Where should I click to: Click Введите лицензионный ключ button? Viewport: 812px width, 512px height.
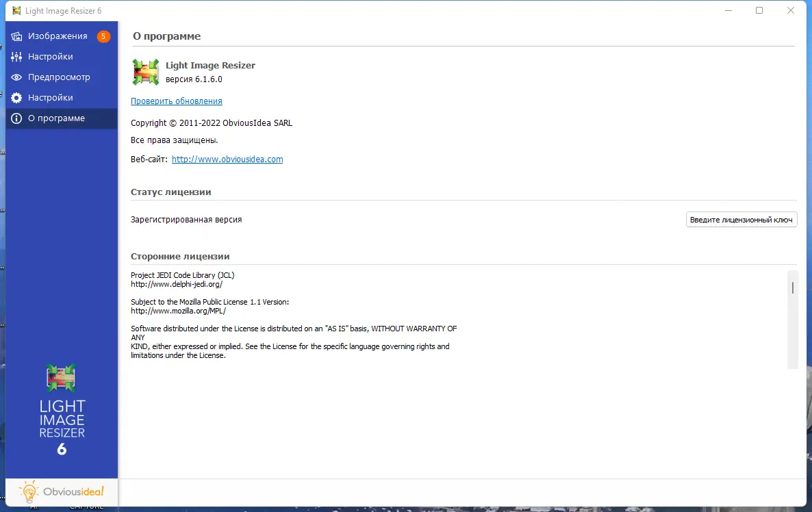pyautogui.click(x=741, y=220)
